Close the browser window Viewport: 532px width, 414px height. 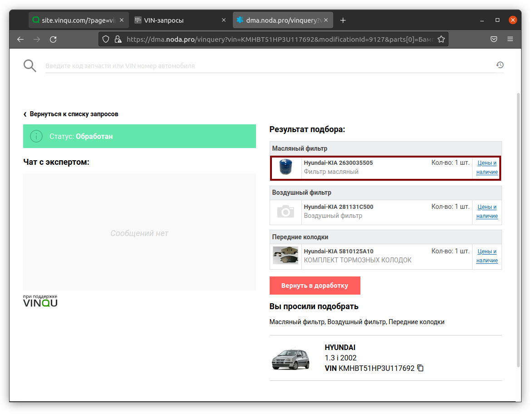click(512, 20)
